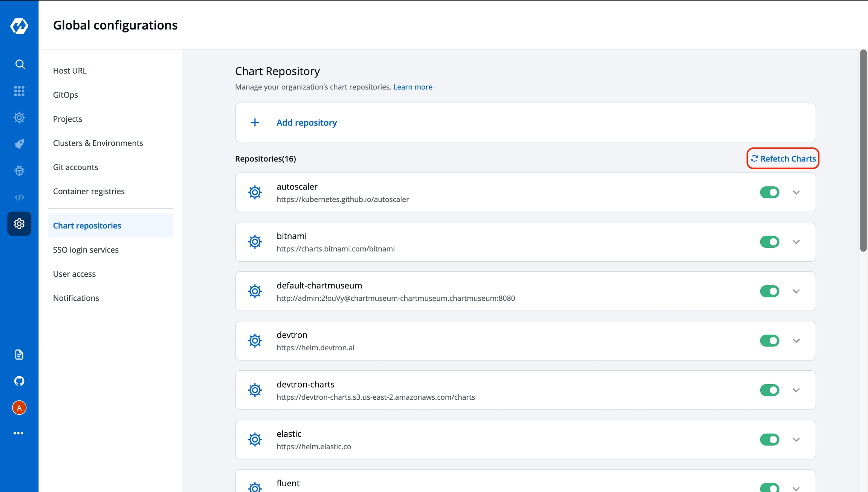Click the plus icon for Add repository

(255, 123)
